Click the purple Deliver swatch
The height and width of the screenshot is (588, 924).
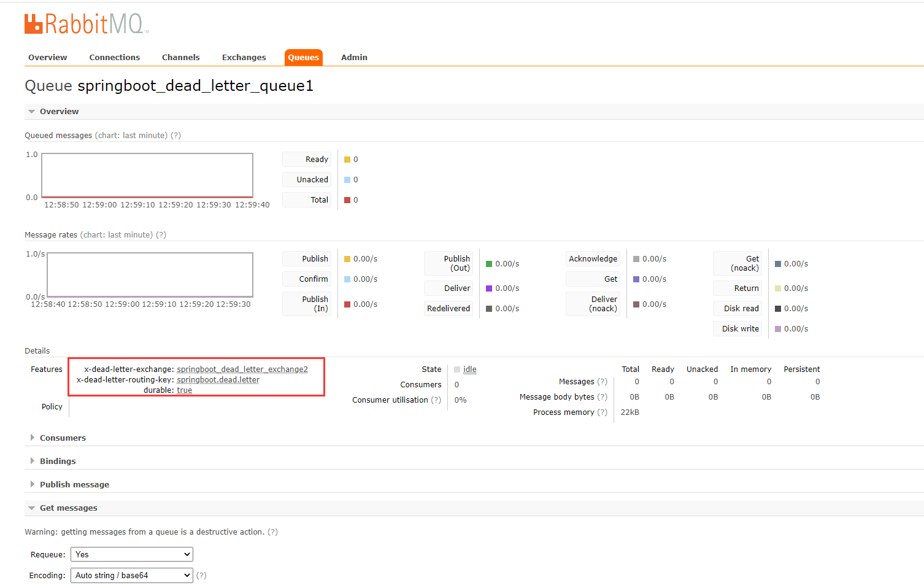489,288
